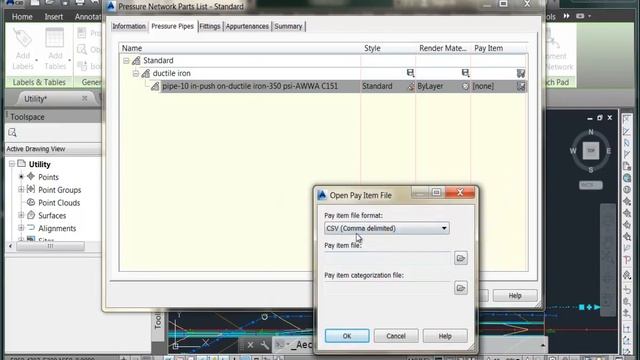640x360 pixels.
Task: Click render material icon next to ByLayer
Action: click(465, 87)
